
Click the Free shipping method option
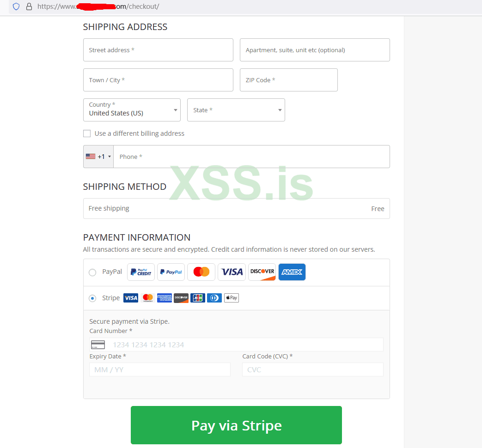(237, 208)
